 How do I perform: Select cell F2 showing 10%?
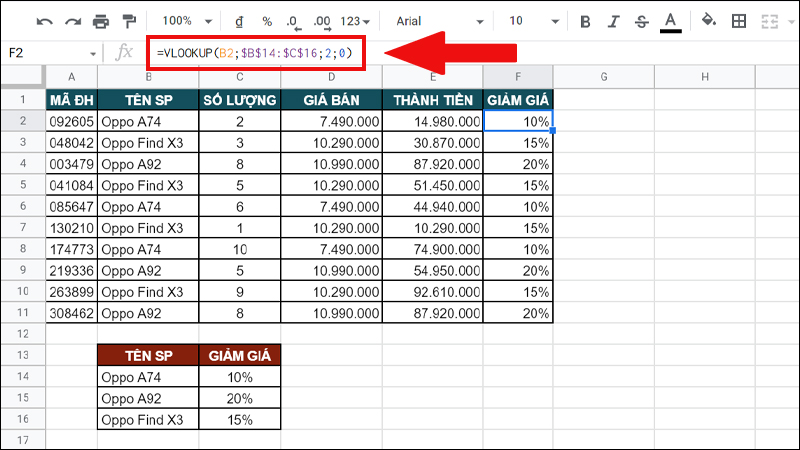click(517, 121)
